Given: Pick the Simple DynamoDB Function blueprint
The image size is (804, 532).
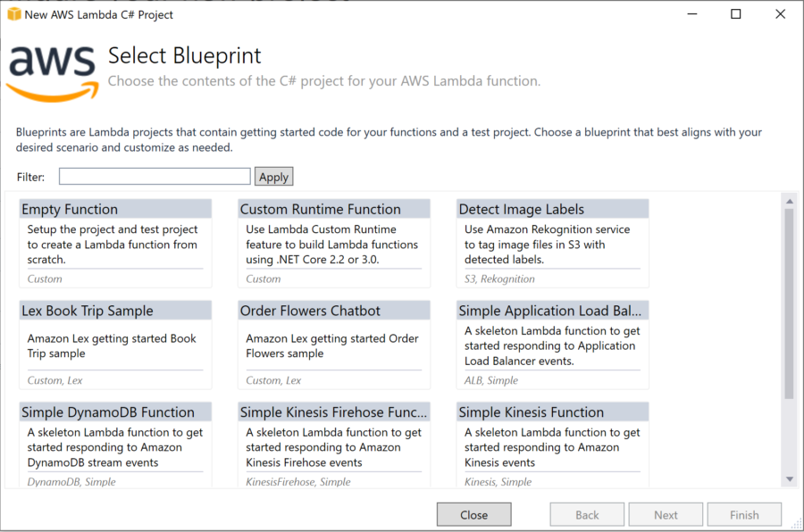Looking at the screenshot, I should [x=115, y=444].
